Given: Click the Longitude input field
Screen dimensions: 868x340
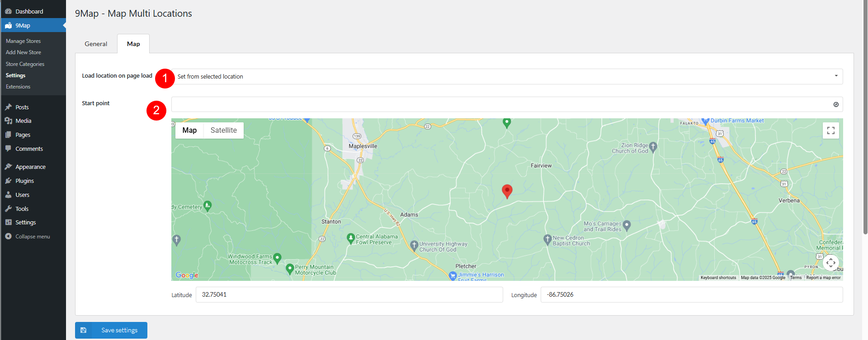Looking at the screenshot, I should pos(692,294).
